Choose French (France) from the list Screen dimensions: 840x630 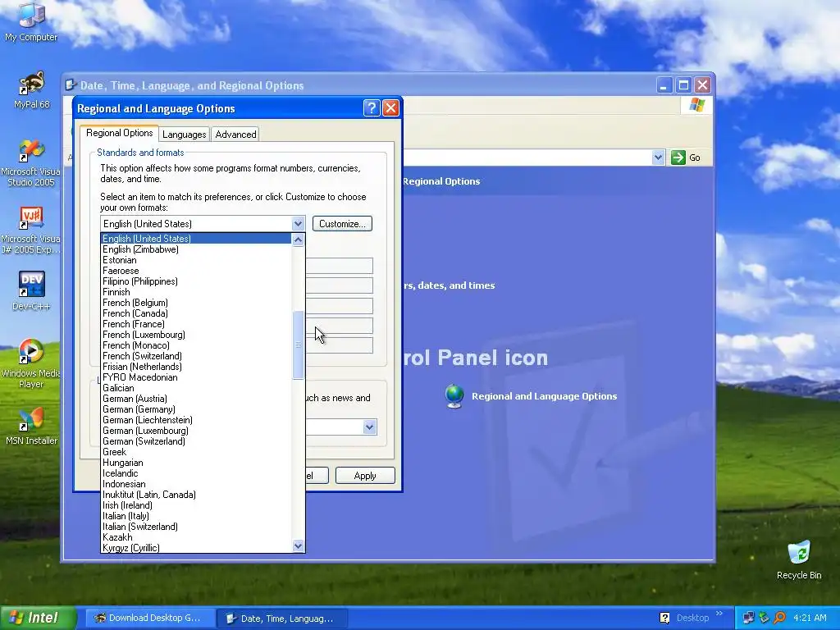(196, 324)
